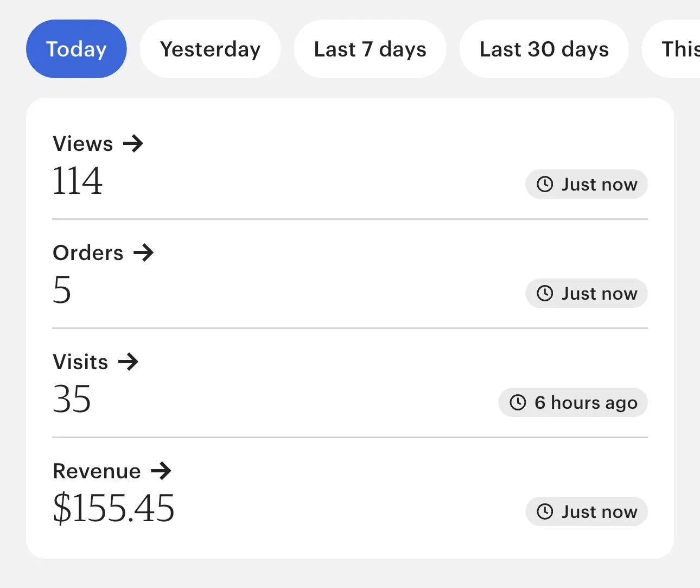Click the clock icon beside 6 hours ago
700x588 pixels.
pos(518,402)
